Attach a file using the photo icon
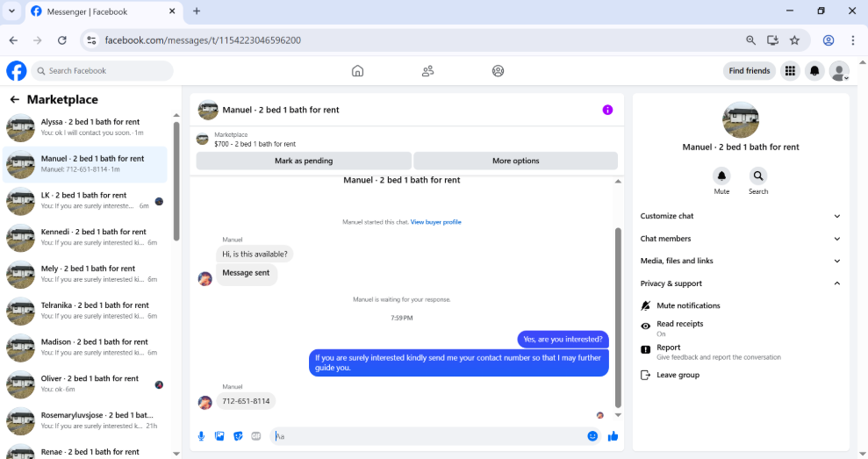868x459 pixels. [219, 436]
